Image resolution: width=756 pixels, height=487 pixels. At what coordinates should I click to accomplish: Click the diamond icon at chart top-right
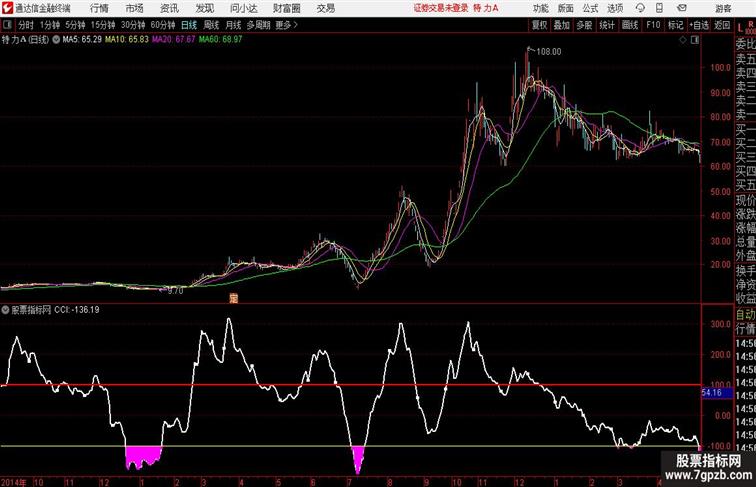pyautogui.click(x=683, y=40)
